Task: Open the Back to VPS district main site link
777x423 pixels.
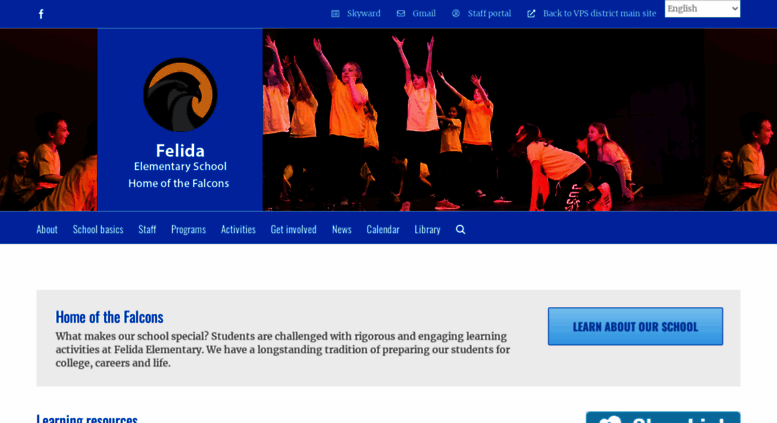Action: [599, 13]
